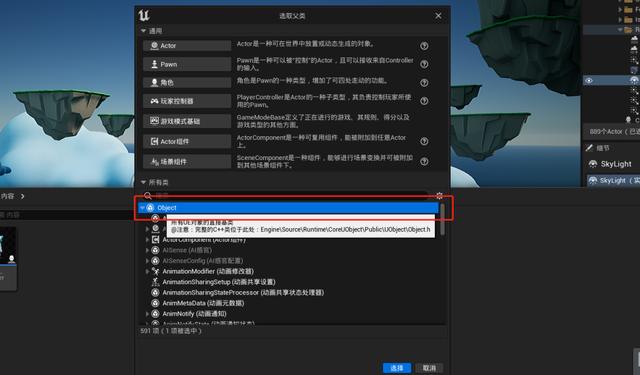
Task: Toggle visibility eye in outliner row
Action: (x=589, y=80)
